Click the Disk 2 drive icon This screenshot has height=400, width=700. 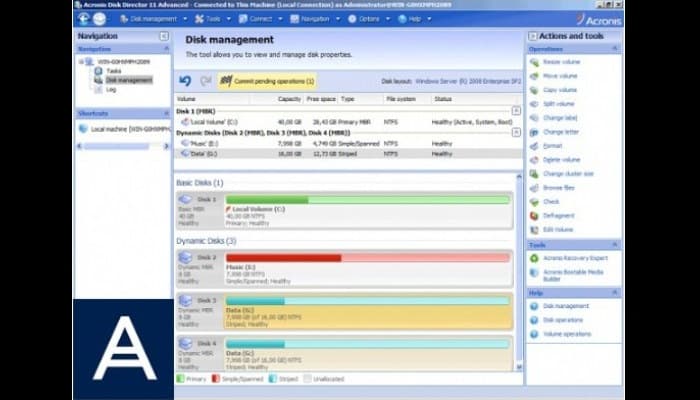(185, 258)
